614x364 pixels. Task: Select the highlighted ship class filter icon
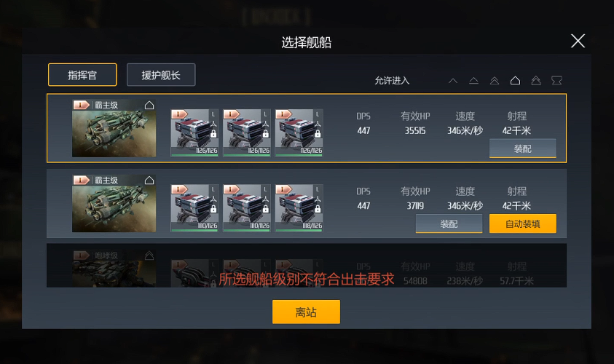516,81
